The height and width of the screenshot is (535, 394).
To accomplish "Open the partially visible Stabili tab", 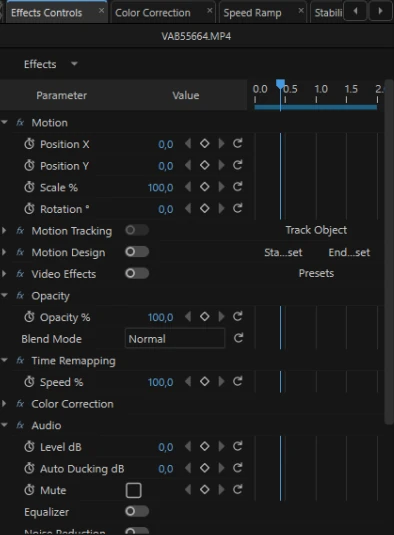I will click(x=328, y=13).
